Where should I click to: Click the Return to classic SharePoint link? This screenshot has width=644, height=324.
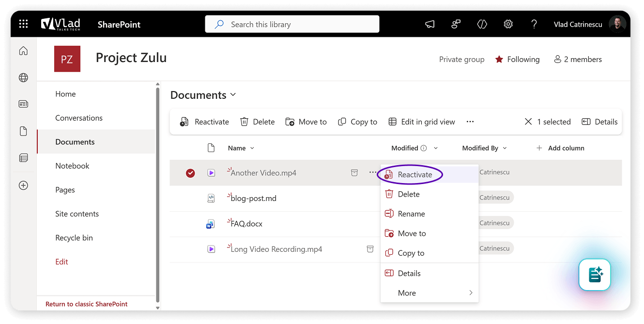pos(87,304)
